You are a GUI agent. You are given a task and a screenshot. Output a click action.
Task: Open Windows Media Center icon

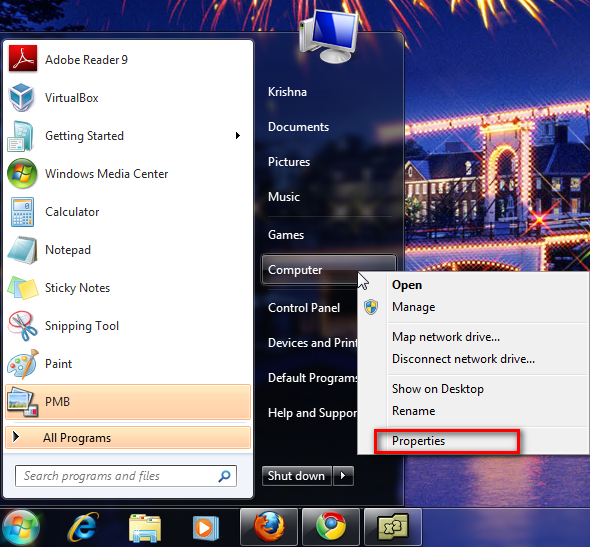(x=22, y=173)
